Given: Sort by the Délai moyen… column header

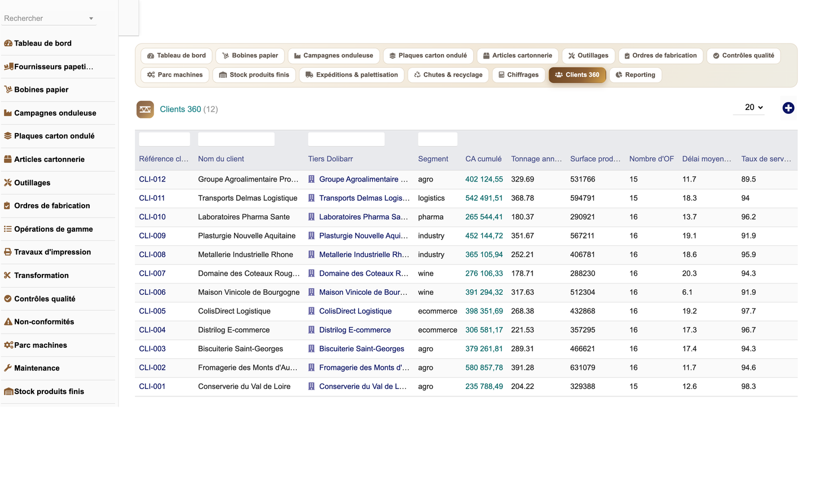Looking at the screenshot, I should (x=707, y=159).
